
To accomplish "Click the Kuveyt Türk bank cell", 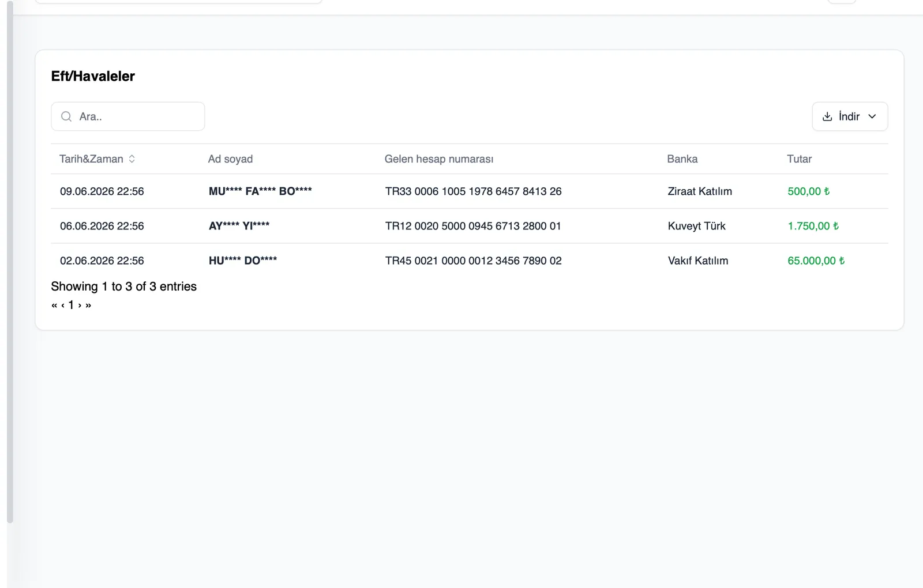I will [696, 226].
